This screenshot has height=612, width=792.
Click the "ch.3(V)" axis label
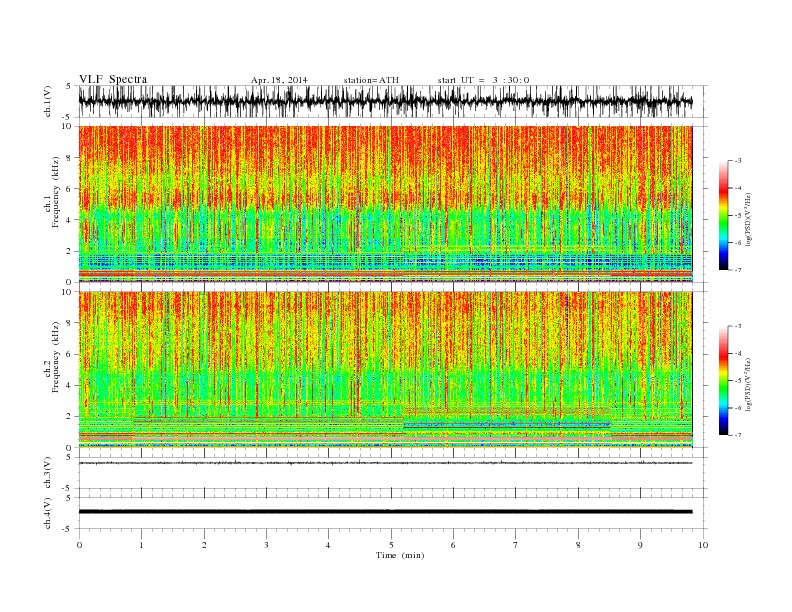48,473
